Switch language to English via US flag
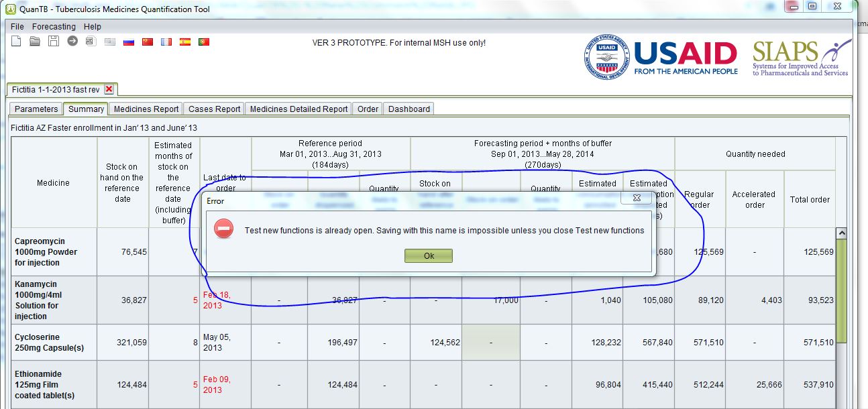 coord(110,42)
